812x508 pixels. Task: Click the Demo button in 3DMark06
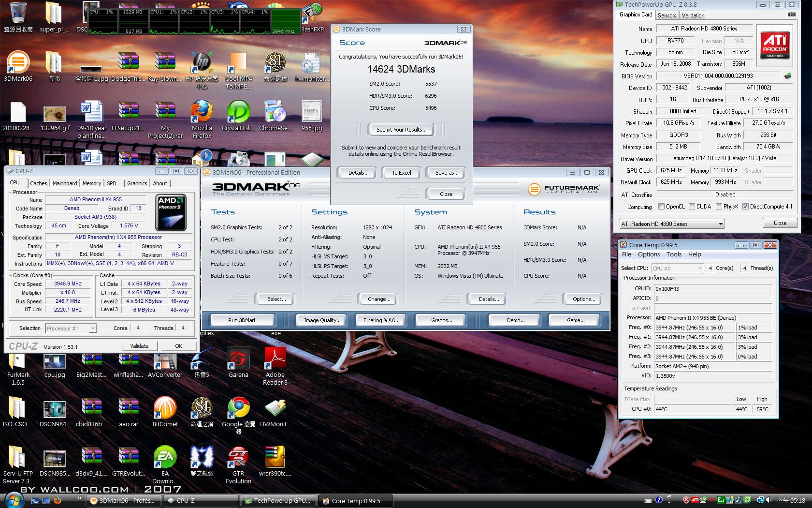pyautogui.click(x=515, y=320)
